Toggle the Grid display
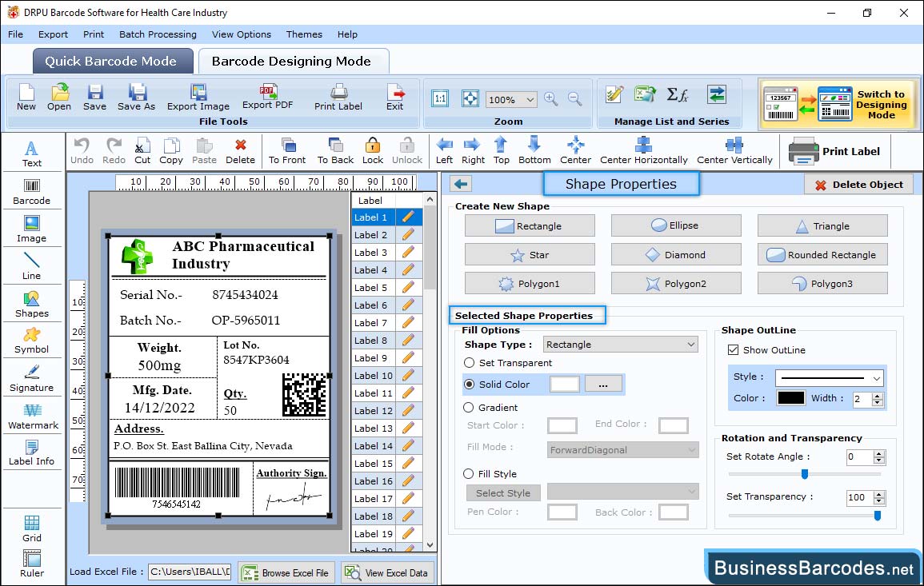 coord(32,529)
